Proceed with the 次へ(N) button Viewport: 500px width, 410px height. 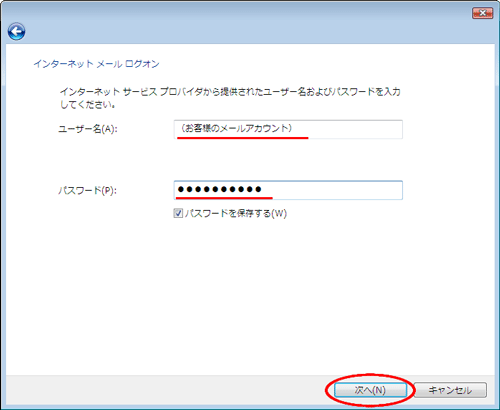point(370,390)
